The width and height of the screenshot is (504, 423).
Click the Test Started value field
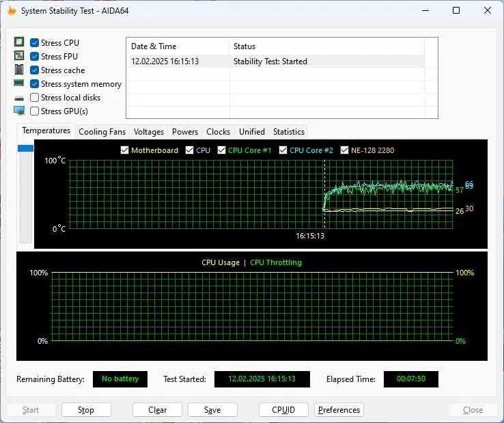click(x=262, y=379)
